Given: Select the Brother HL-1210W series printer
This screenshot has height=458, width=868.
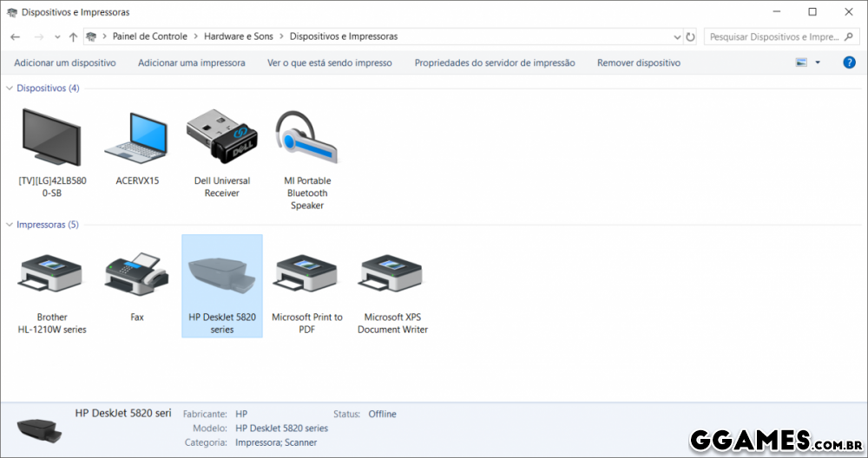Looking at the screenshot, I should point(51,276).
